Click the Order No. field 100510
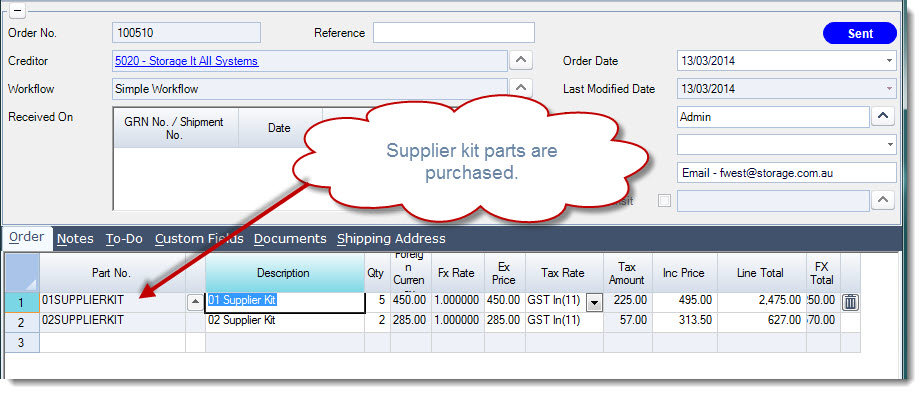The height and width of the screenshot is (394, 922). tap(186, 33)
